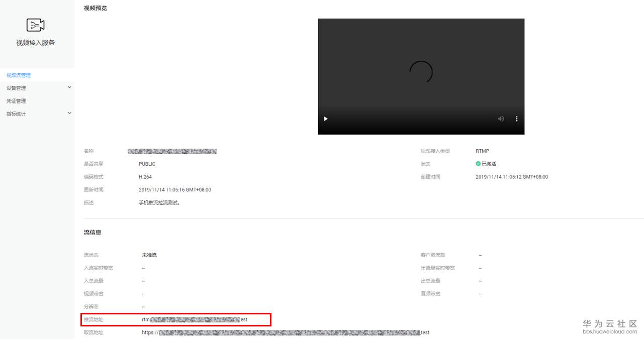Select the 视频接入服务 camera icon

point(35,25)
